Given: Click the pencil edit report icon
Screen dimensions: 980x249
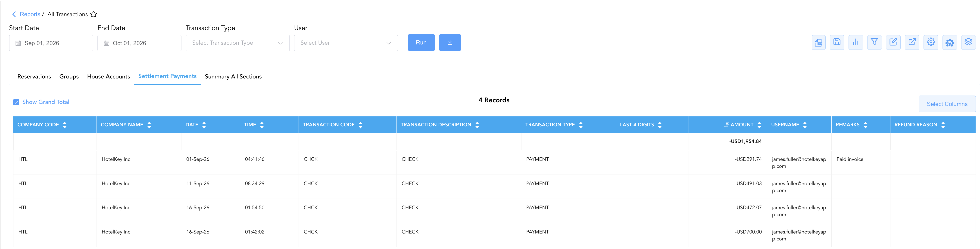Looking at the screenshot, I should point(893,42).
